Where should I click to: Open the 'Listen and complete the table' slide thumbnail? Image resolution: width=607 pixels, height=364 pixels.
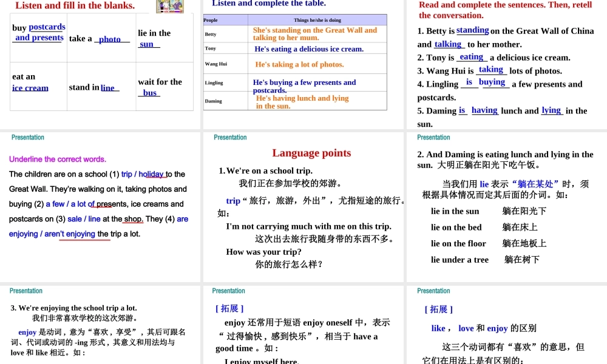[x=303, y=64]
